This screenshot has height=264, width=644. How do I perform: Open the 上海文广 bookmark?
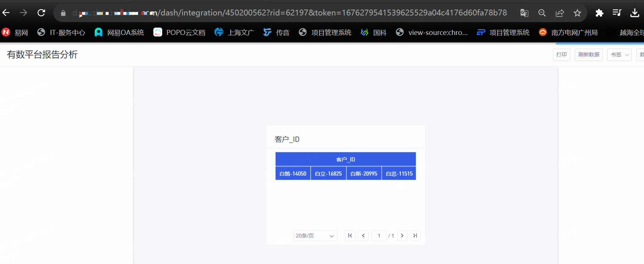[x=234, y=32]
